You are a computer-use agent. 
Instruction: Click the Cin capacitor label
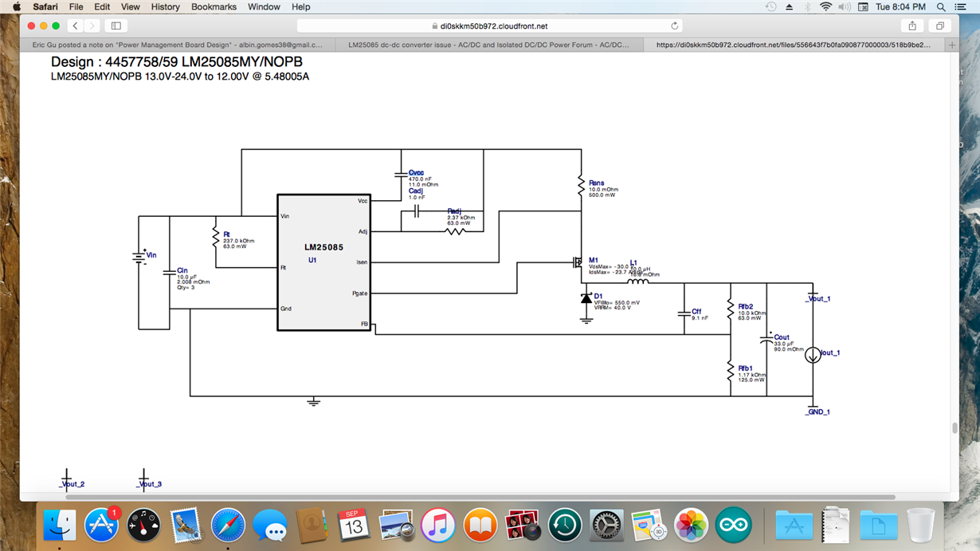tap(182, 270)
